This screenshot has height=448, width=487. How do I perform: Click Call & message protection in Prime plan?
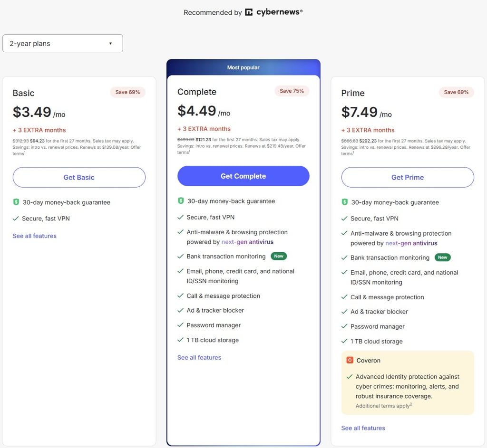coord(387,297)
